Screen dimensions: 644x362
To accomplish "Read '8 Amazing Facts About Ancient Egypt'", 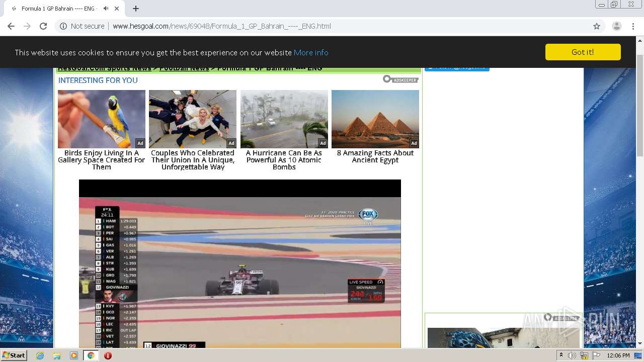I will [x=375, y=156].
